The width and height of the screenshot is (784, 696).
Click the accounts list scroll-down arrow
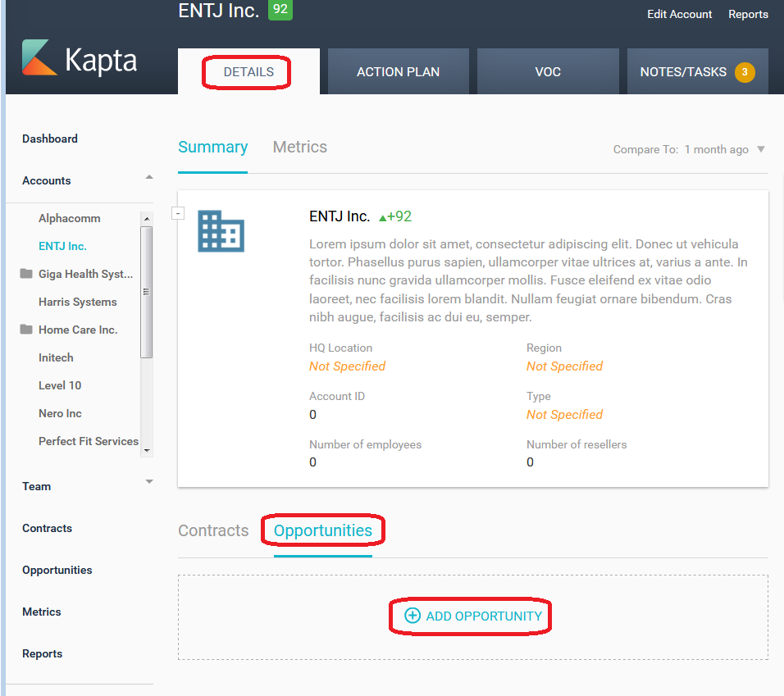[147, 451]
